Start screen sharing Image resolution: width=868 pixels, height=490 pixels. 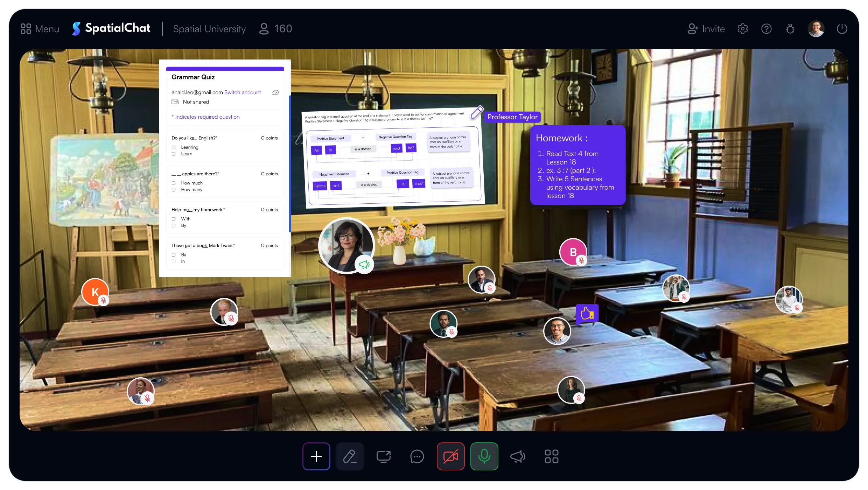[x=383, y=456]
